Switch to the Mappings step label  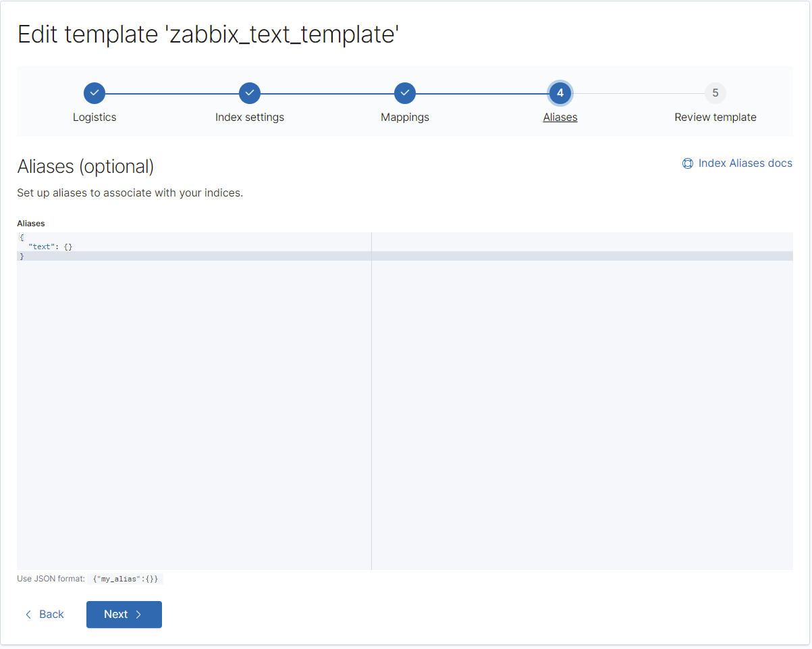tap(405, 118)
